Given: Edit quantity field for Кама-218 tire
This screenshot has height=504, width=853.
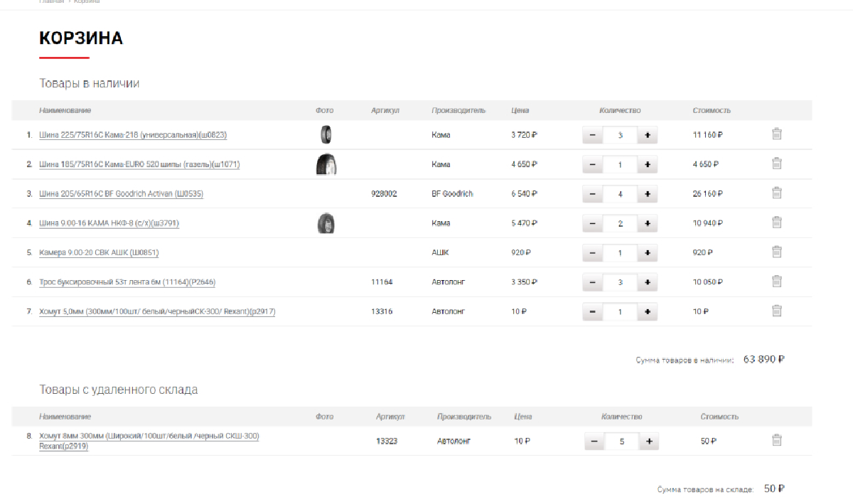Looking at the screenshot, I should pyautogui.click(x=620, y=135).
